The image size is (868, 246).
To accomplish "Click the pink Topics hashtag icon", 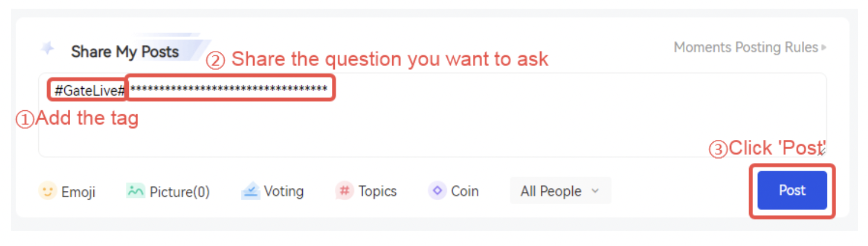I will coord(344,190).
